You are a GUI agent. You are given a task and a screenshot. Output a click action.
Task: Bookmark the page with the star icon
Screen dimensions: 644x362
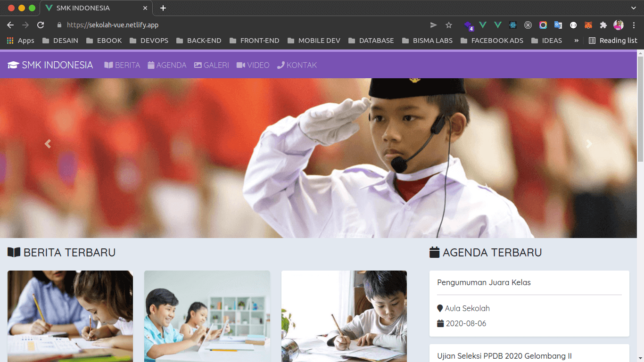(x=449, y=25)
